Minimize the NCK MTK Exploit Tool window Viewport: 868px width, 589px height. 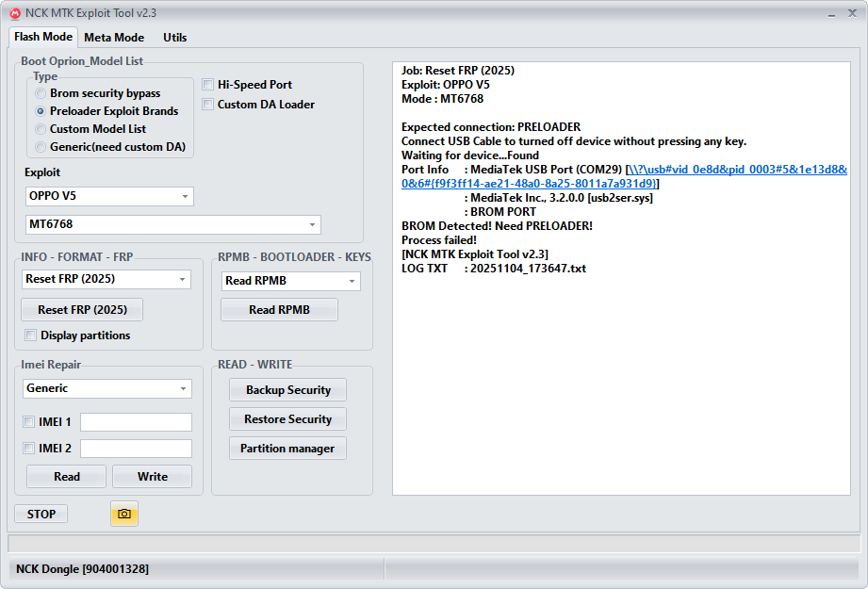(831, 14)
